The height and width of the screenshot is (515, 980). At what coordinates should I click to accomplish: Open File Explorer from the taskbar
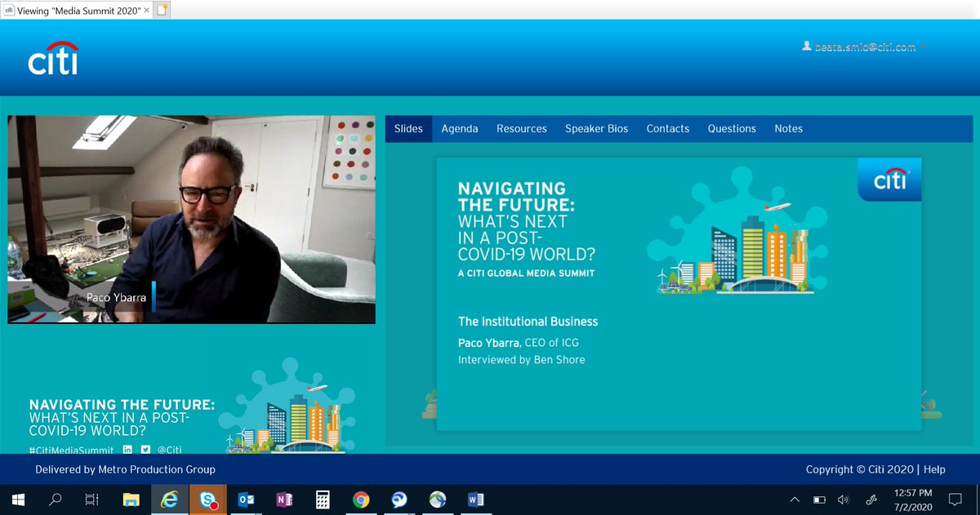131,499
